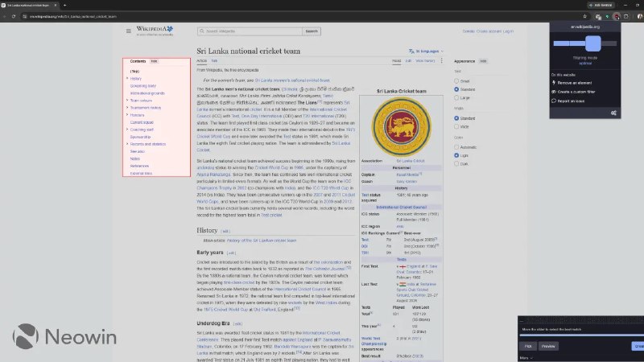Open article tools three-dot menu

[x=441, y=61]
